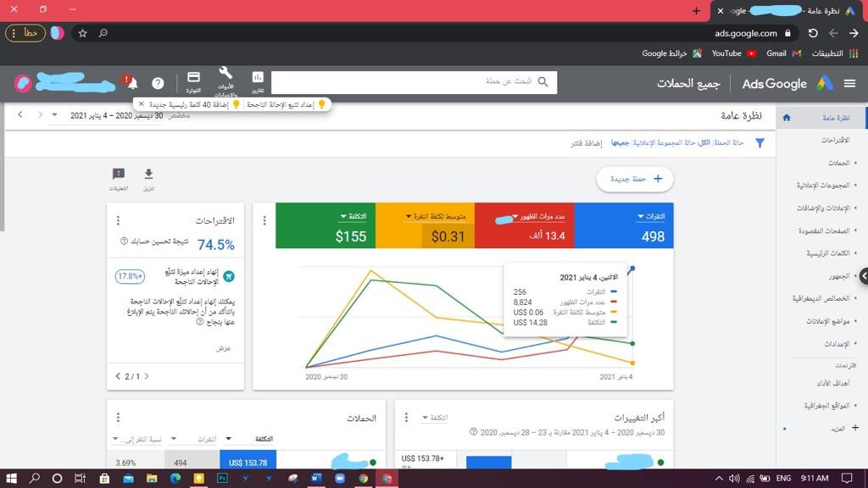Select المجموعات الإعلانية in the side navigation
Viewport: 868px width, 488px height.
pyautogui.click(x=822, y=186)
